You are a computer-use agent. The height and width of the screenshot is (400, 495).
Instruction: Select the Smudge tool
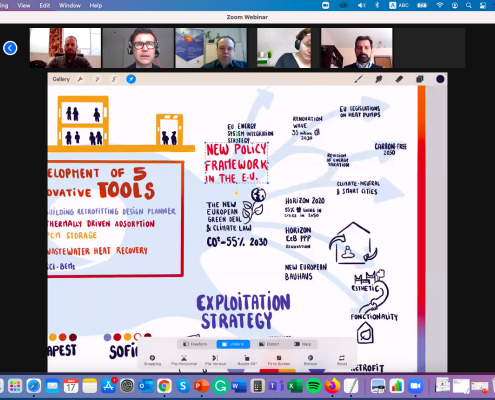[379, 79]
